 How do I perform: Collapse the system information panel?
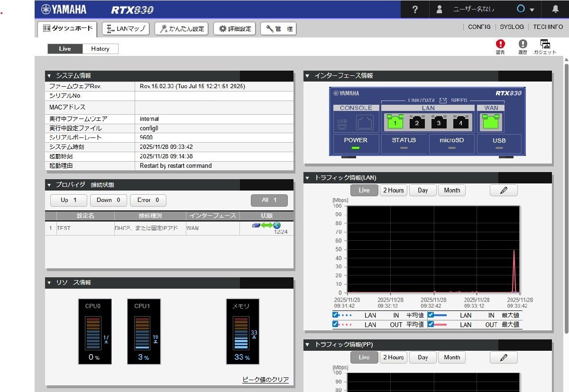pos(49,76)
